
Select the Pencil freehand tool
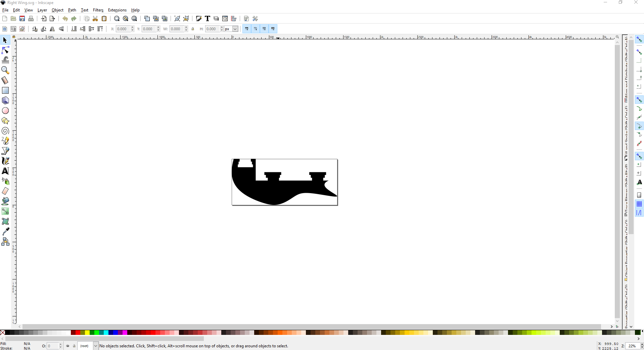[5, 141]
